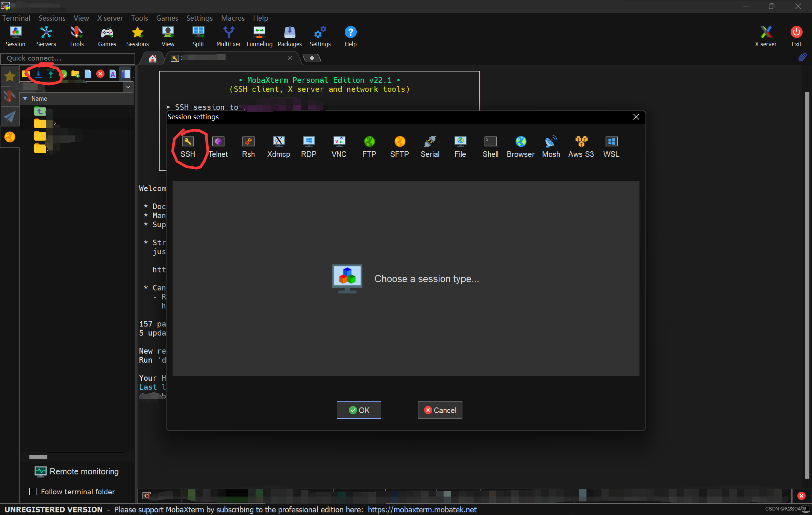Screen dimensions: 812x515
Task: Open the Tools toolbar icon
Action: click(76, 36)
